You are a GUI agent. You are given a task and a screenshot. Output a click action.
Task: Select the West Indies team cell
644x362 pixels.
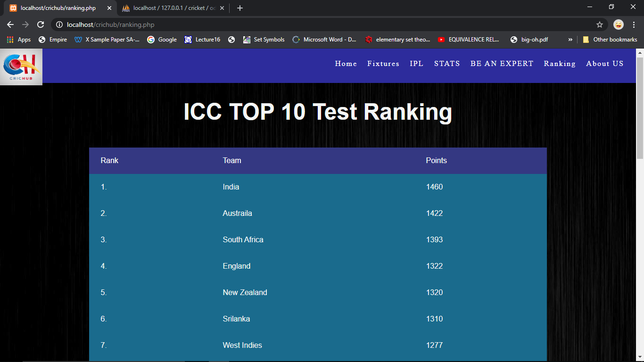coord(242,346)
